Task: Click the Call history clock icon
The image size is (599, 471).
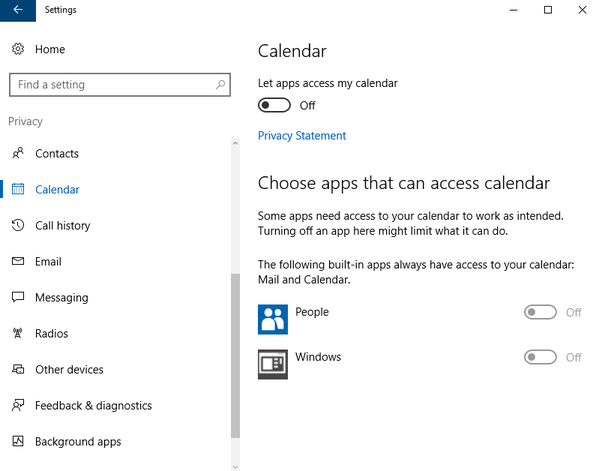Action: tap(18, 225)
